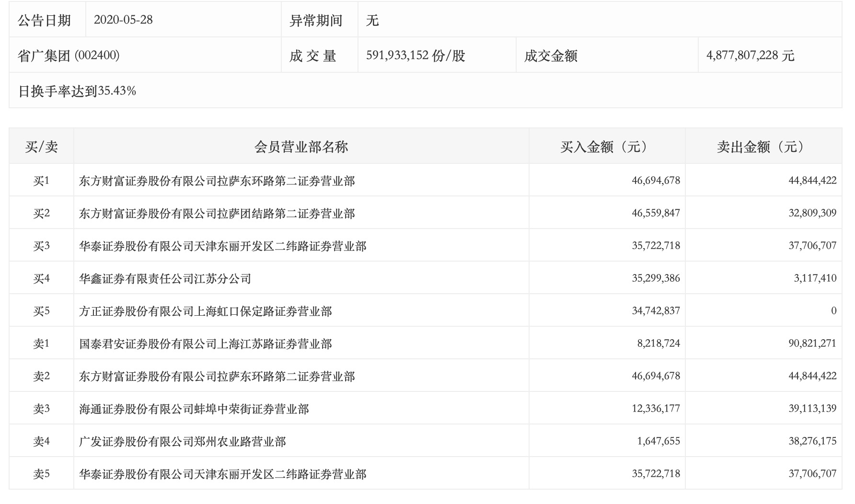The width and height of the screenshot is (855, 504).
Task: Click the 买/卖 column header
Action: pos(41,147)
